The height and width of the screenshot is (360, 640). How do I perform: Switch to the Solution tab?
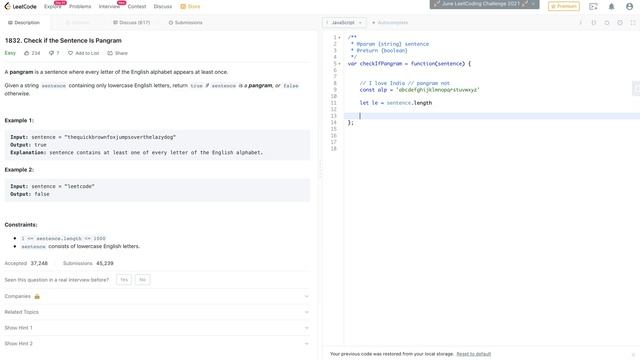[78, 22]
